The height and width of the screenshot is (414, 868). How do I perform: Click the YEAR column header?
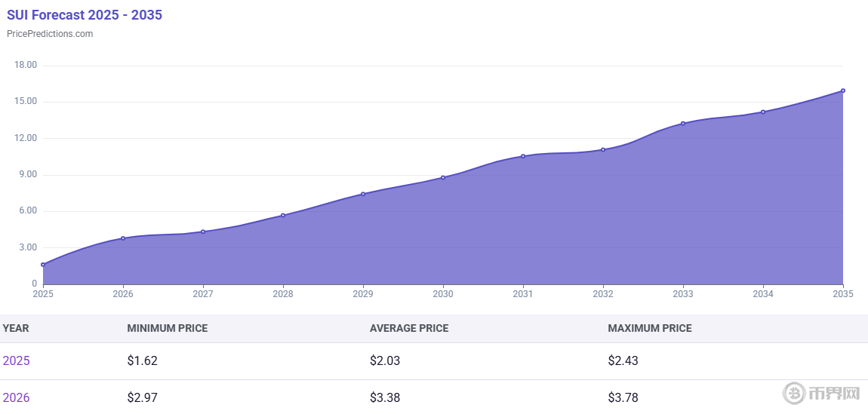(x=16, y=328)
